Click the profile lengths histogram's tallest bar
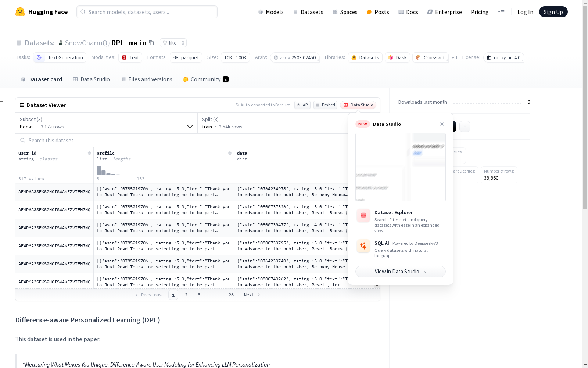 click(98, 170)
